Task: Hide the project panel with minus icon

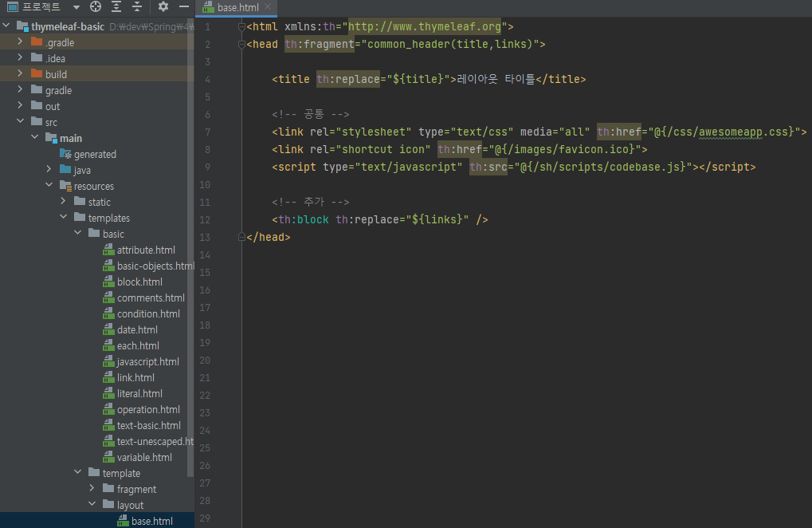Action: [x=183, y=6]
